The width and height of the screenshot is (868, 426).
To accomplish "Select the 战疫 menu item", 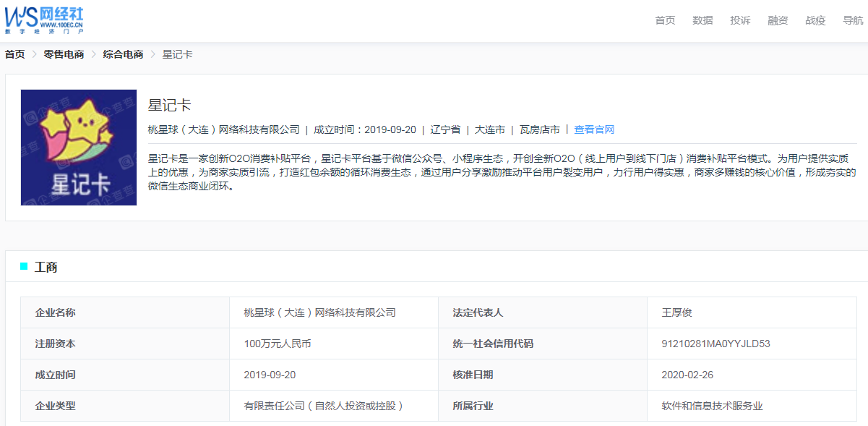I will point(815,20).
